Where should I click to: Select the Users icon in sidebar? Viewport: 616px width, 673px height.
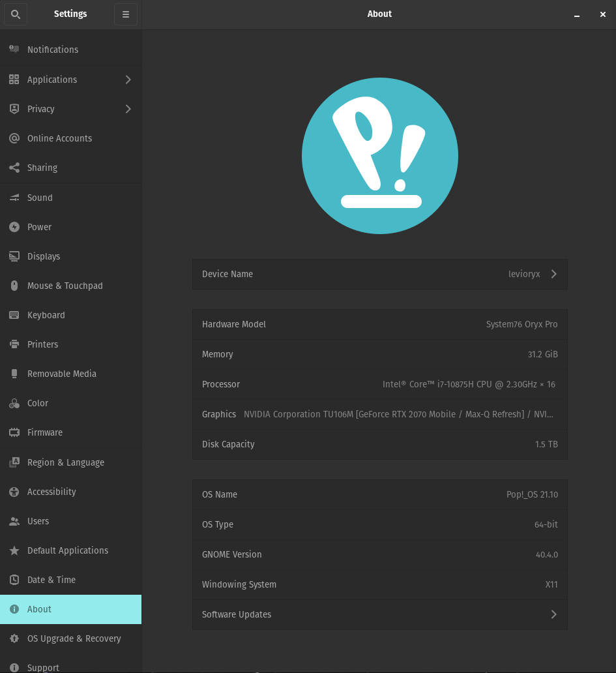coord(13,520)
